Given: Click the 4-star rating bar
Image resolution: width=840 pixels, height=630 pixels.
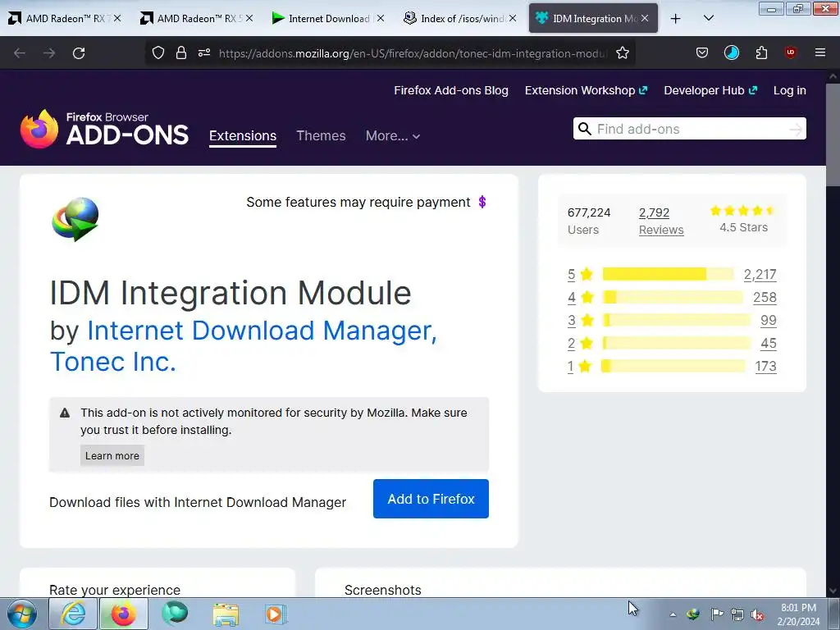Looking at the screenshot, I should tap(673, 297).
